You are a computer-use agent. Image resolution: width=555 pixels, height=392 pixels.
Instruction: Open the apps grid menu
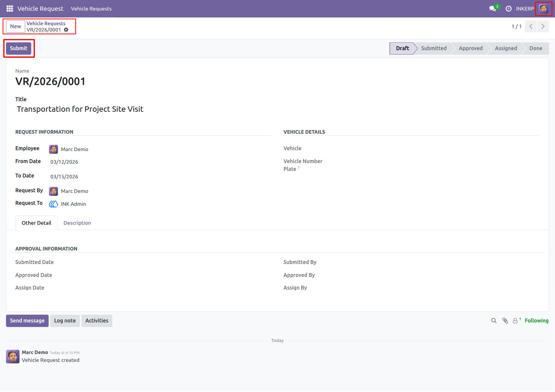[10, 9]
